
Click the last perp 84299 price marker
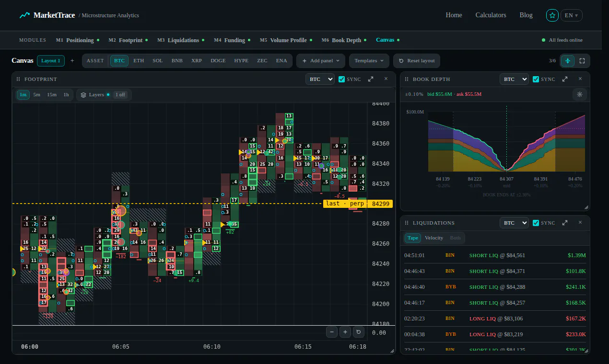pos(358,204)
